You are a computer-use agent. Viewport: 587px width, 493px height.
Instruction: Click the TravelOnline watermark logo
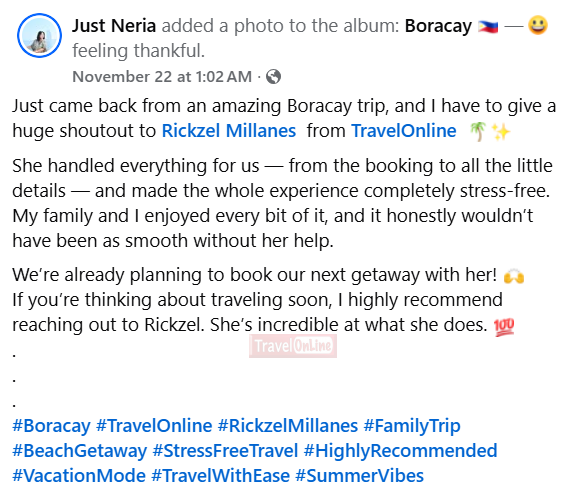pyautogui.click(x=293, y=346)
